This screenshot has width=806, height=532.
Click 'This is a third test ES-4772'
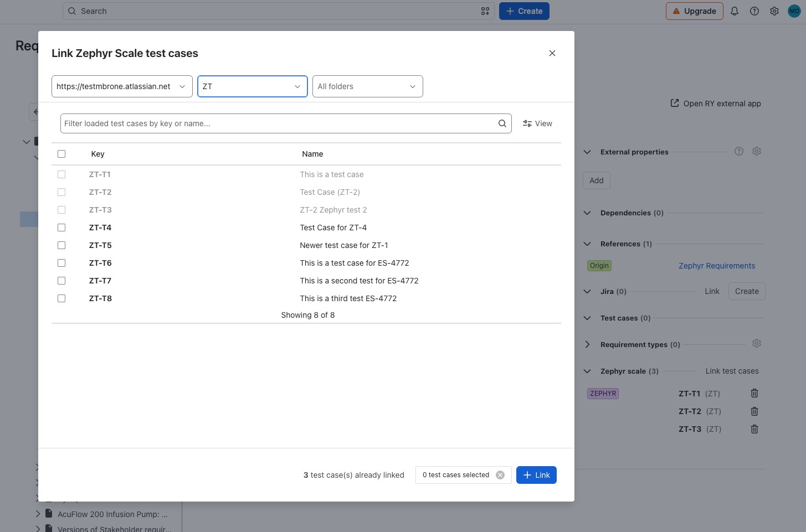tap(348, 298)
